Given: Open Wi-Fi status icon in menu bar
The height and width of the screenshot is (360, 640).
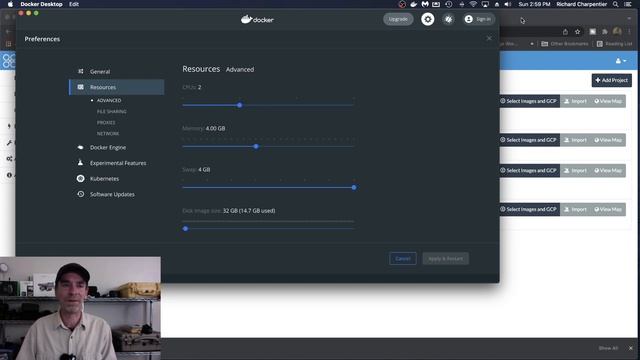Looking at the screenshot, I should 473,4.
